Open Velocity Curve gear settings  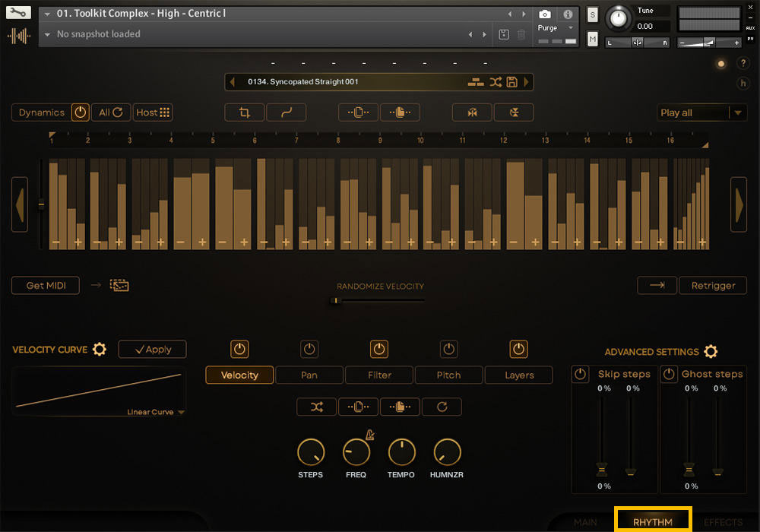(100, 350)
